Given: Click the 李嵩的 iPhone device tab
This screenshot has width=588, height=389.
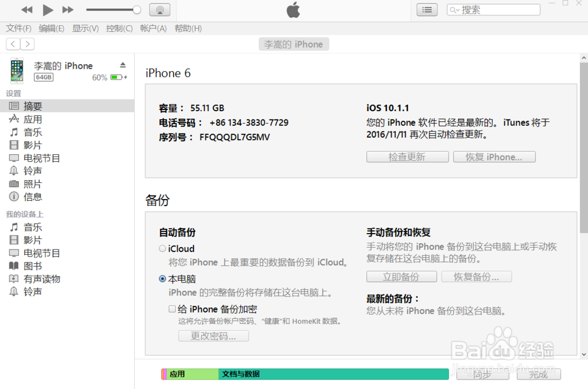Looking at the screenshot, I should pos(293,44).
